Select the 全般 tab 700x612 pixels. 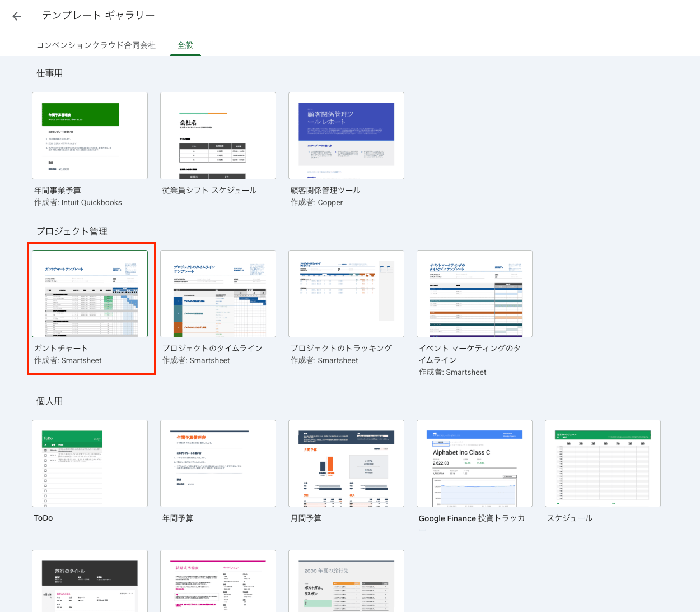click(x=185, y=45)
